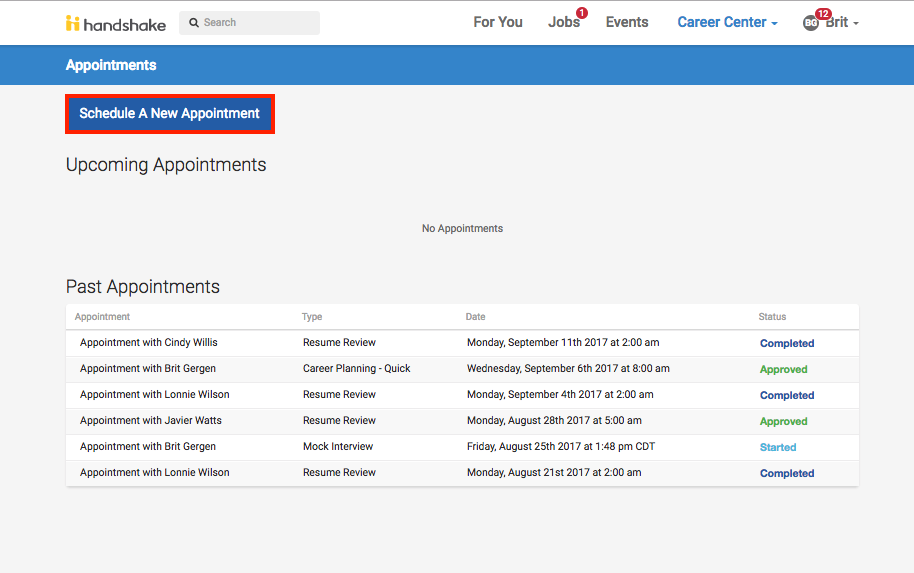Viewport: 914px width, 573px height.
Task: Open the Handshake logo home link
Action: click(x=115, y=24)
